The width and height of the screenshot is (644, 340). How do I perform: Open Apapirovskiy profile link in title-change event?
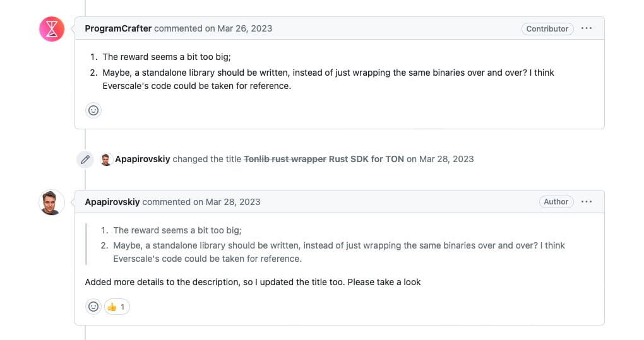[x=143, y=159]
